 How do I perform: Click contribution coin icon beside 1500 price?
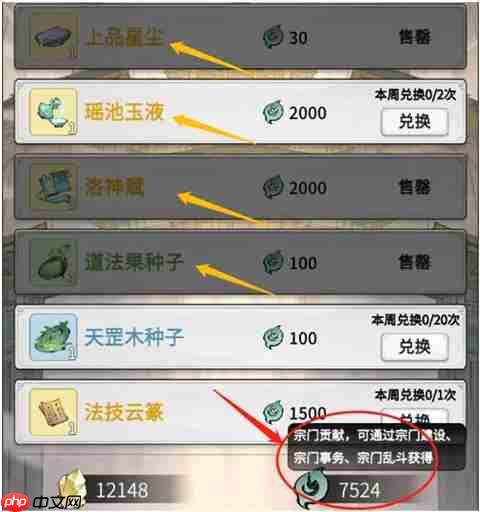click(273, 412)
